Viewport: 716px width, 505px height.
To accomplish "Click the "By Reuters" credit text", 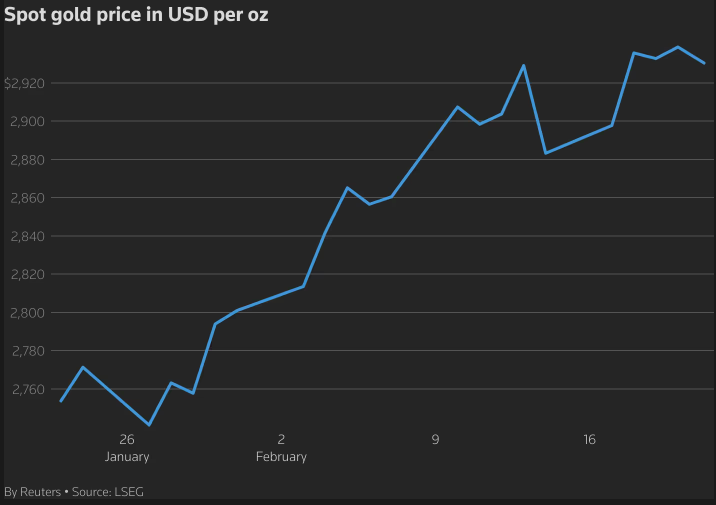I will pos(32,492).
